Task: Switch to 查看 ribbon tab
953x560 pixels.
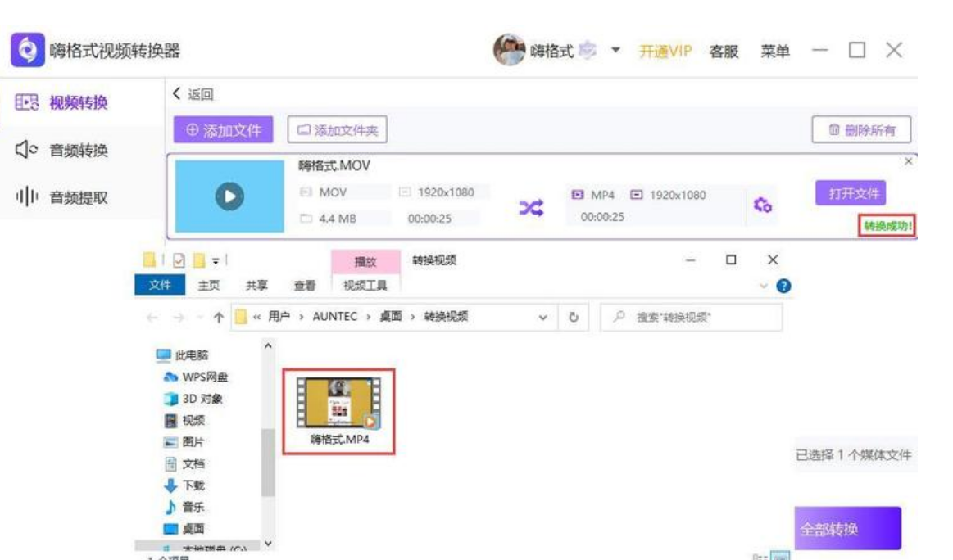Action: [305, 286]
